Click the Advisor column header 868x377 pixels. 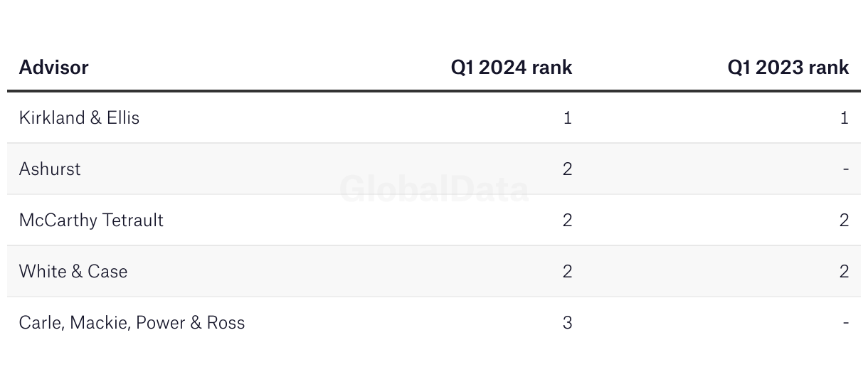point(53,68)
